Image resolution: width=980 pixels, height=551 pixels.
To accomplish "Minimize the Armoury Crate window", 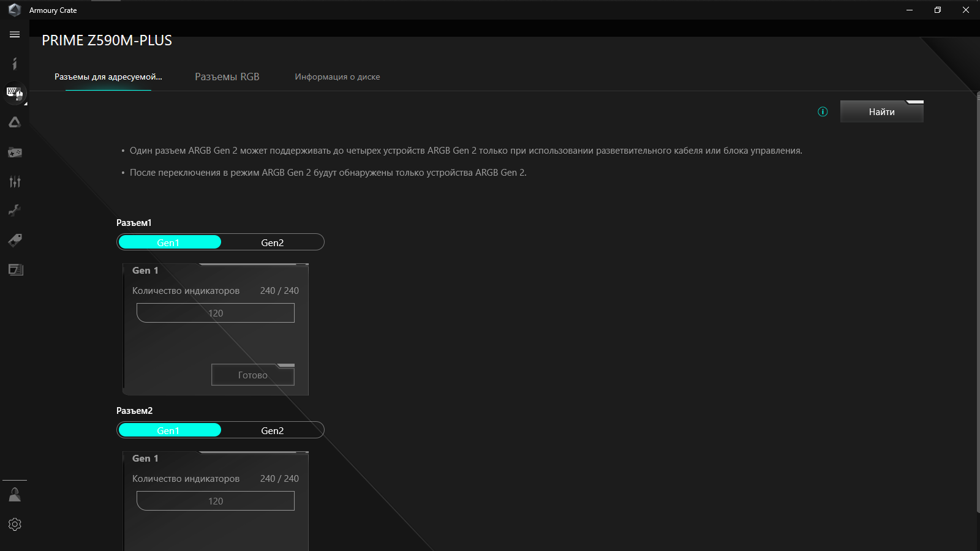I will [x=910, y=10].
